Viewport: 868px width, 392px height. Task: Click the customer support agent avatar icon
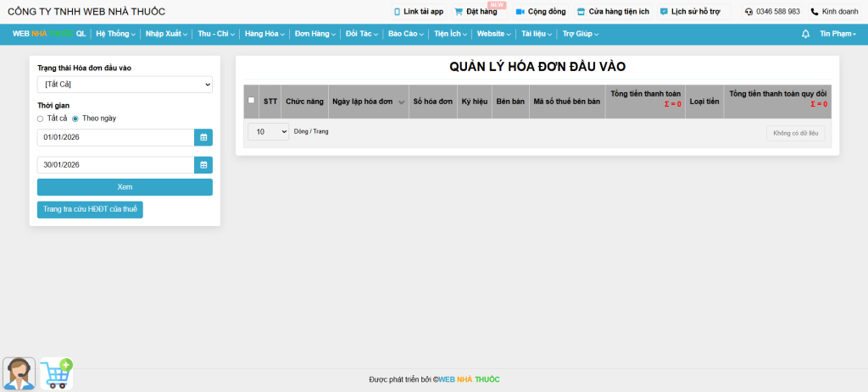pos(19,373)
